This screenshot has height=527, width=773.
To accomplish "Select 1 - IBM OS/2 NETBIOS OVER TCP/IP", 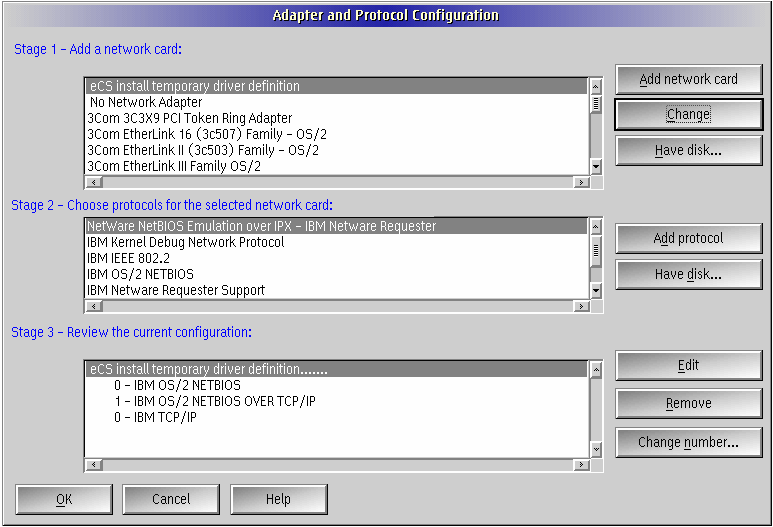I will pos(337,401).
